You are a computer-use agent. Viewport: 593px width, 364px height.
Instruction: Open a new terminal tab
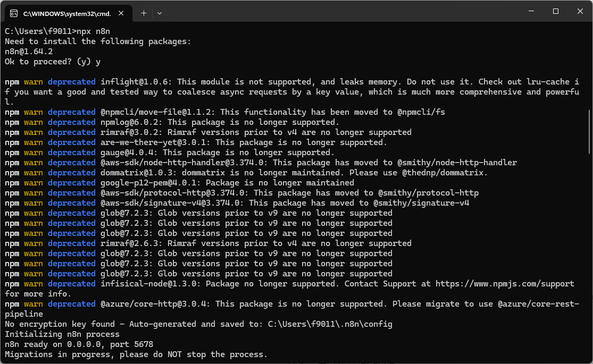144,13
